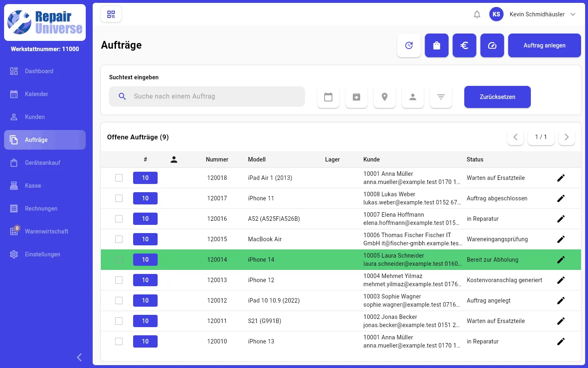588x368 pixels.
Task: Click the Auftrag anlegen button
Action: [x=544, y=45]
